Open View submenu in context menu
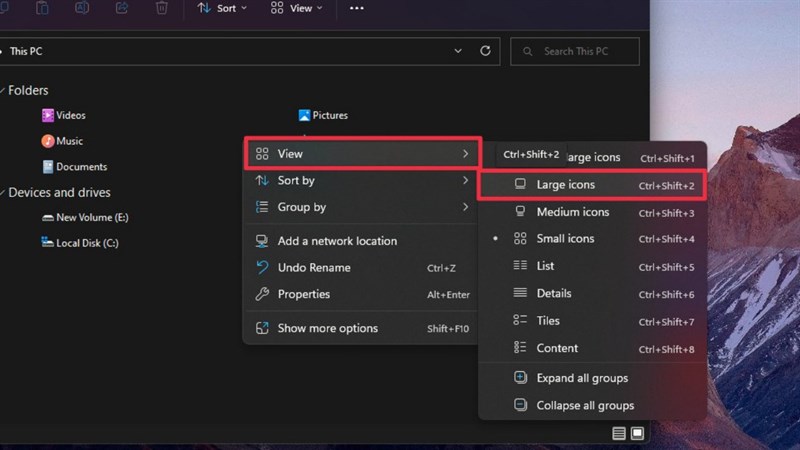 363,154
